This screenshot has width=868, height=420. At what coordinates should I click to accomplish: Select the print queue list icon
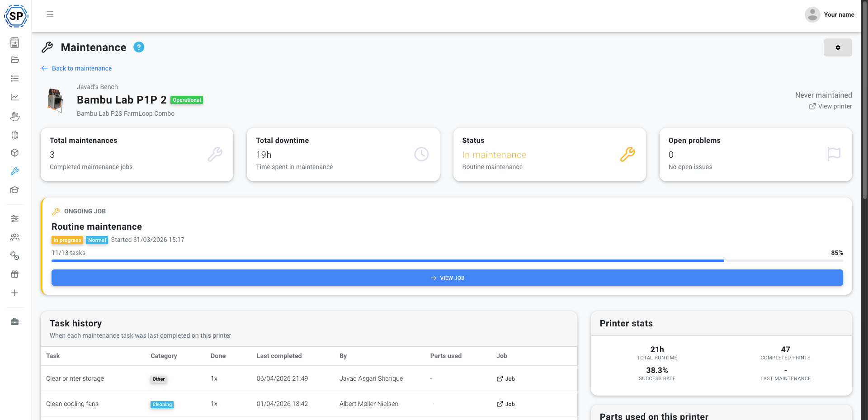pos(15,78)
